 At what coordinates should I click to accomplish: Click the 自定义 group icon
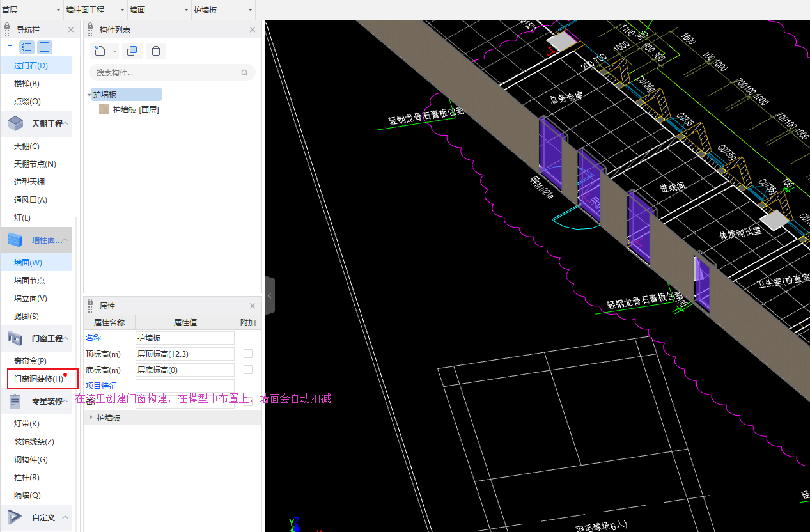tap(15, 517)
